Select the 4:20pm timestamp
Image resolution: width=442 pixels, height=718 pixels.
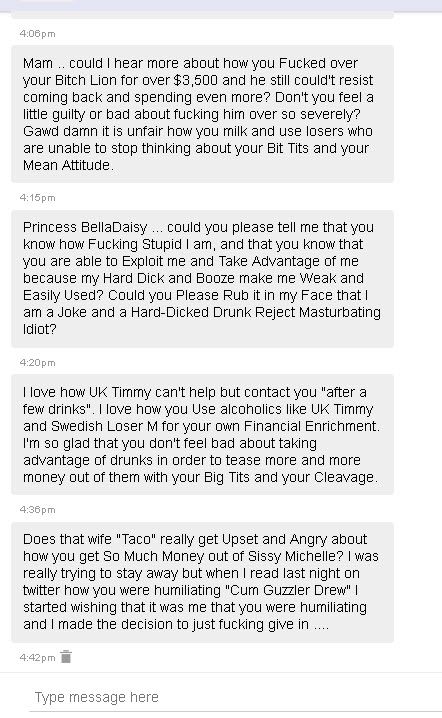(x=38, y=363)
